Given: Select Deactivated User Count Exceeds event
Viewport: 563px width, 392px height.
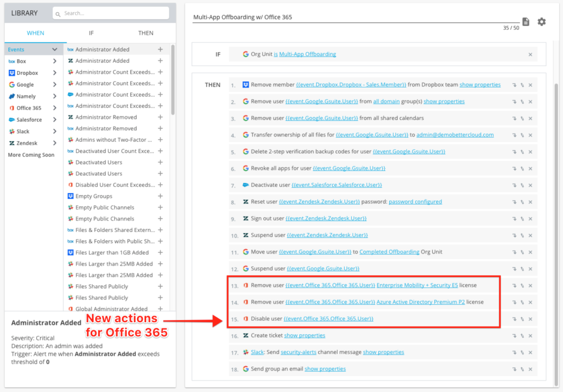Looking at the screenshot, I should tap(114, 151).
